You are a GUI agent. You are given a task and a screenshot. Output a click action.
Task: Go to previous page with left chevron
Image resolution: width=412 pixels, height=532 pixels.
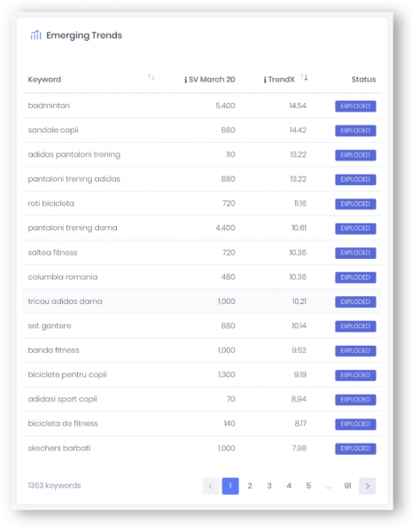211,486
